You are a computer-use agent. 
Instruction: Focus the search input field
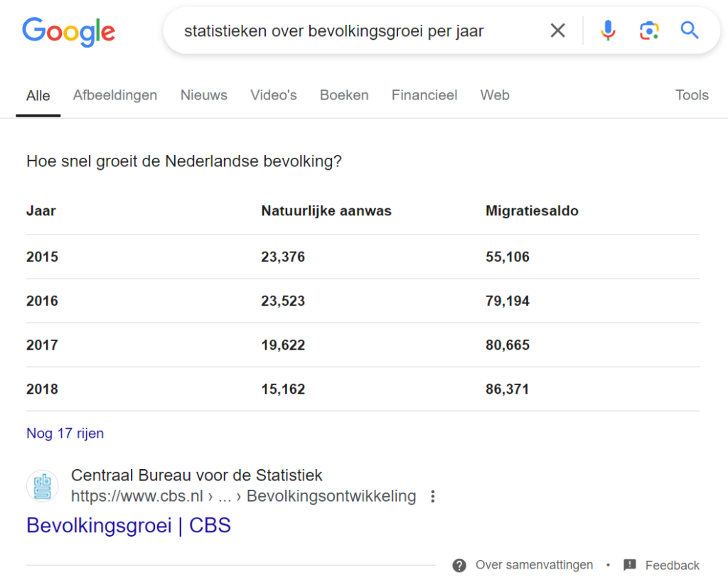[x=355, y=31]
